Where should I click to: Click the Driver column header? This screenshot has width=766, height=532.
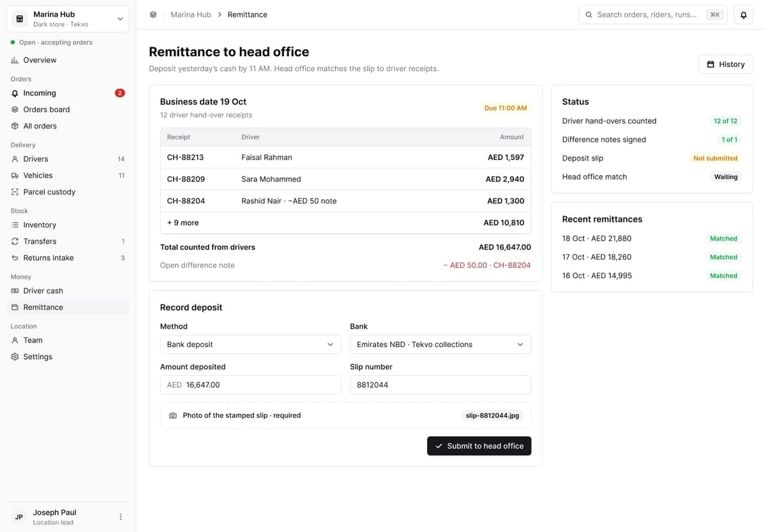tap(250, 137)
